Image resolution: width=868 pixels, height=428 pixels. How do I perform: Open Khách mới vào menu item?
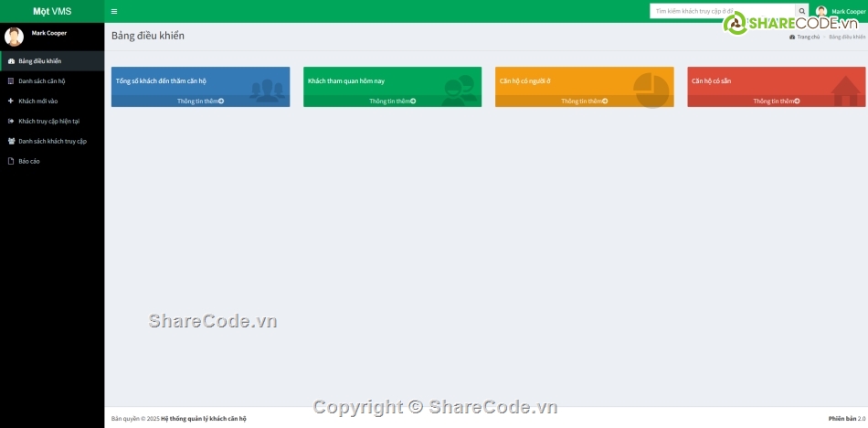[52, 101]
